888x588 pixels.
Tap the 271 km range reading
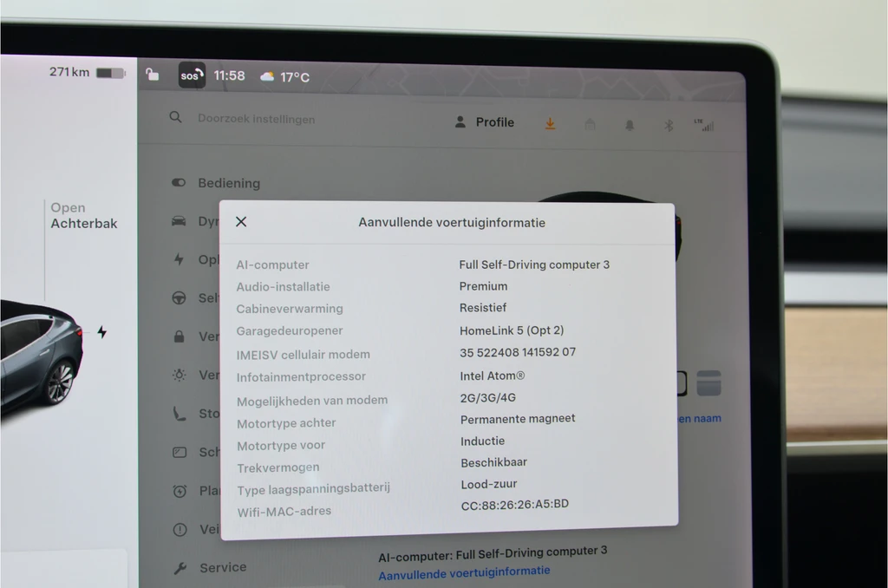click(x=69, y=72)
